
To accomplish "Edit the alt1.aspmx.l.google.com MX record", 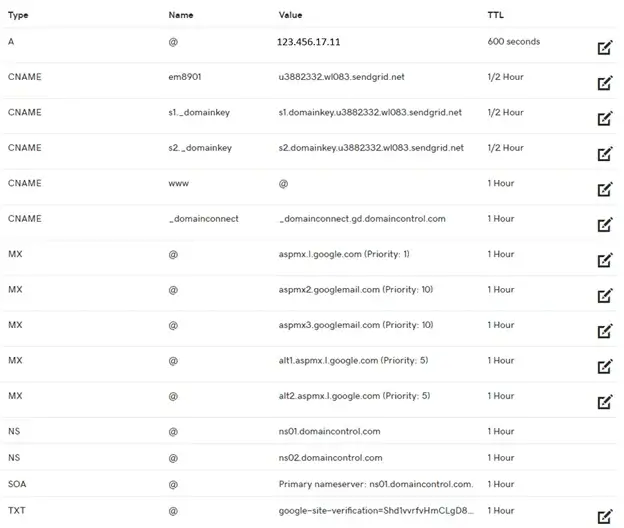I will pos(605,366).
